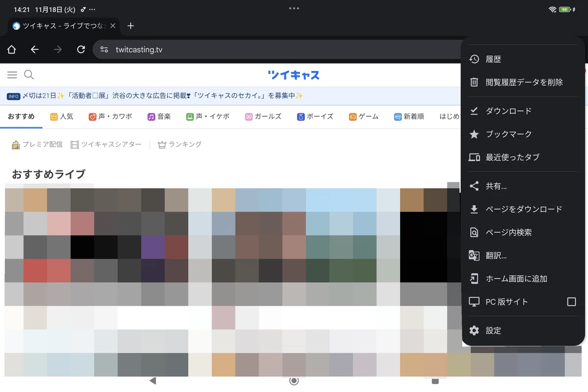Image resolution: width=588 pixels, height=392 pixels.
Task: Click the 人気 crown icon
Action: point(54,117)
